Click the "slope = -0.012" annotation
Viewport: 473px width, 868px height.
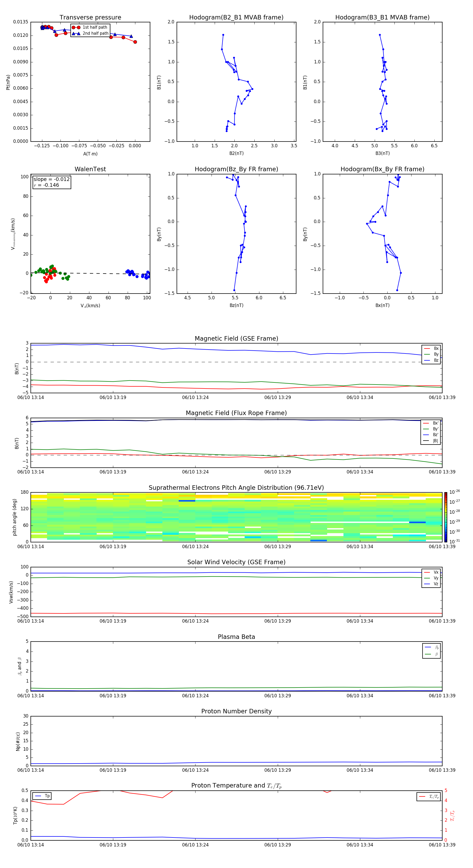click(52, 179)
